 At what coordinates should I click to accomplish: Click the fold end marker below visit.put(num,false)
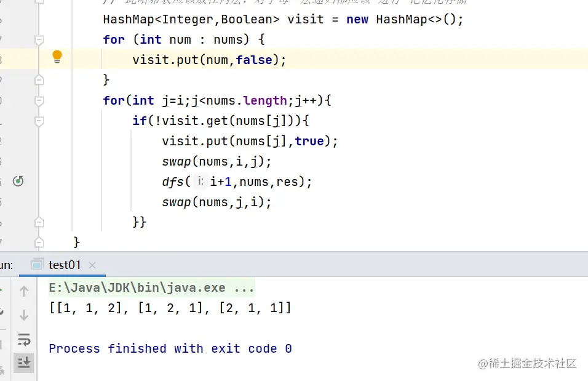coord(39,80)
